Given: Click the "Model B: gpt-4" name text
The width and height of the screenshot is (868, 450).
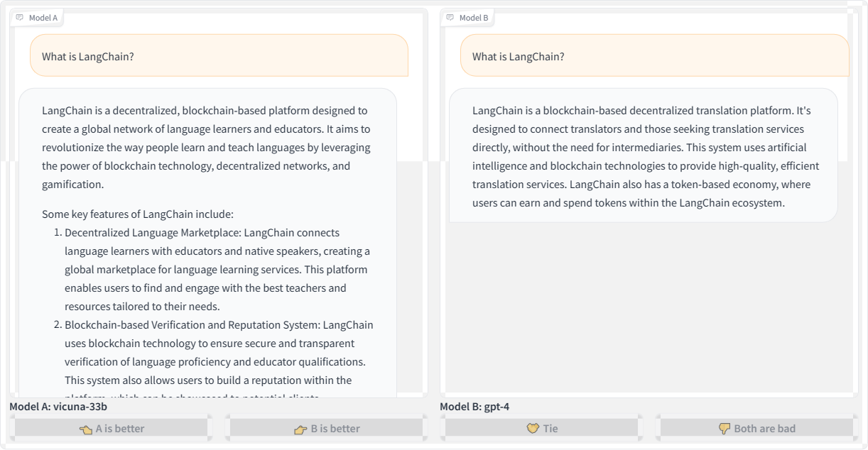Looking at the screenshot, I should [x=474, y=407].
